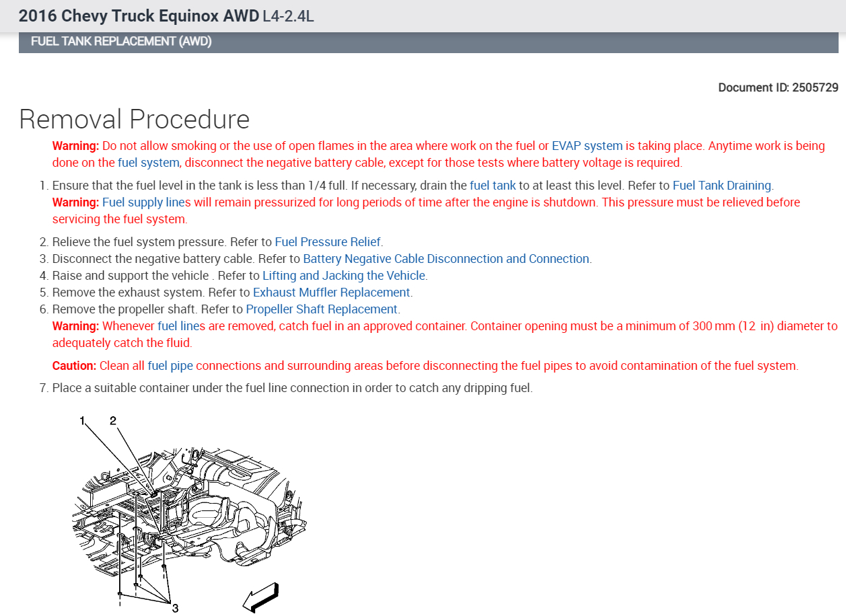Open the fuel tank link in step 1

pos(493,186)
